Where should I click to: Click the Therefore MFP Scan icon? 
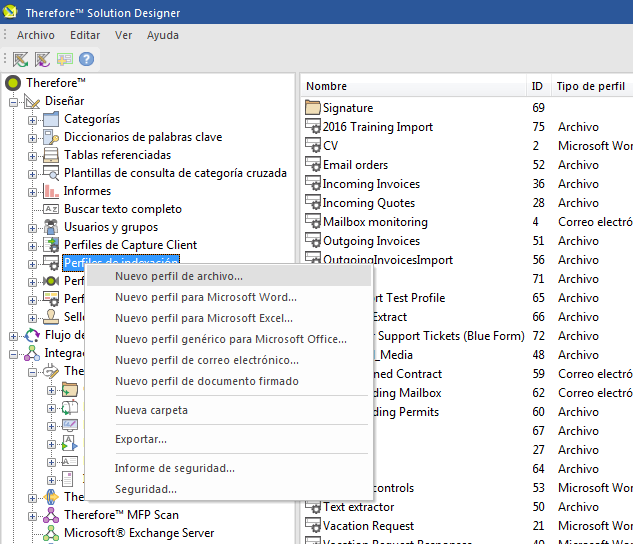pyautogui.click(x=51, y=515)
